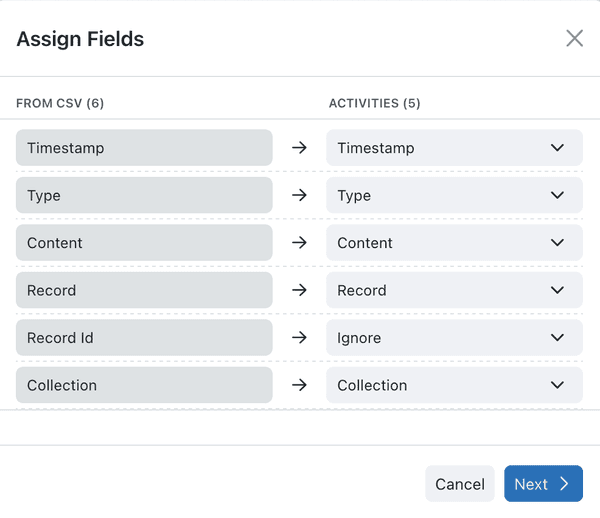
Task: Click the chevron icon in Next button
Action: pos(564,484)
